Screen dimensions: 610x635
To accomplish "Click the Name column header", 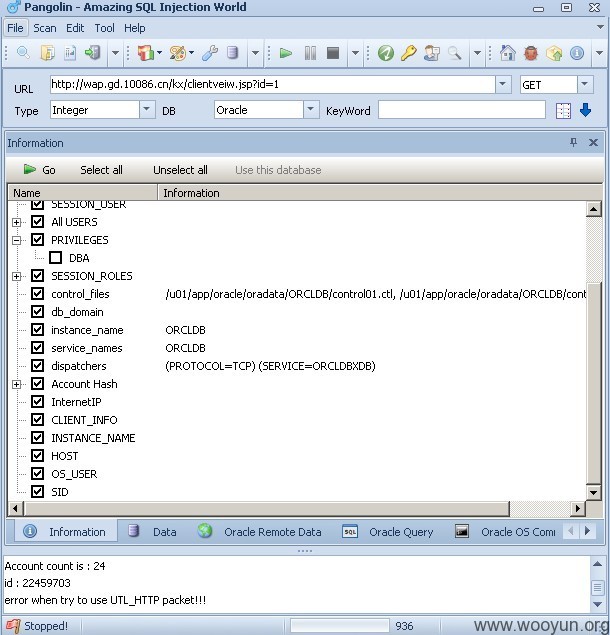I will (x=83, y=193).
